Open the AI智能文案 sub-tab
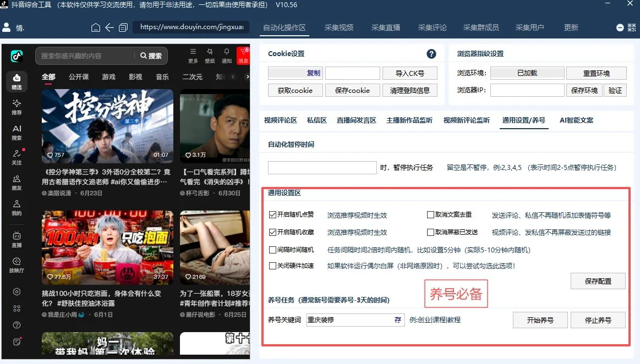 576,120
